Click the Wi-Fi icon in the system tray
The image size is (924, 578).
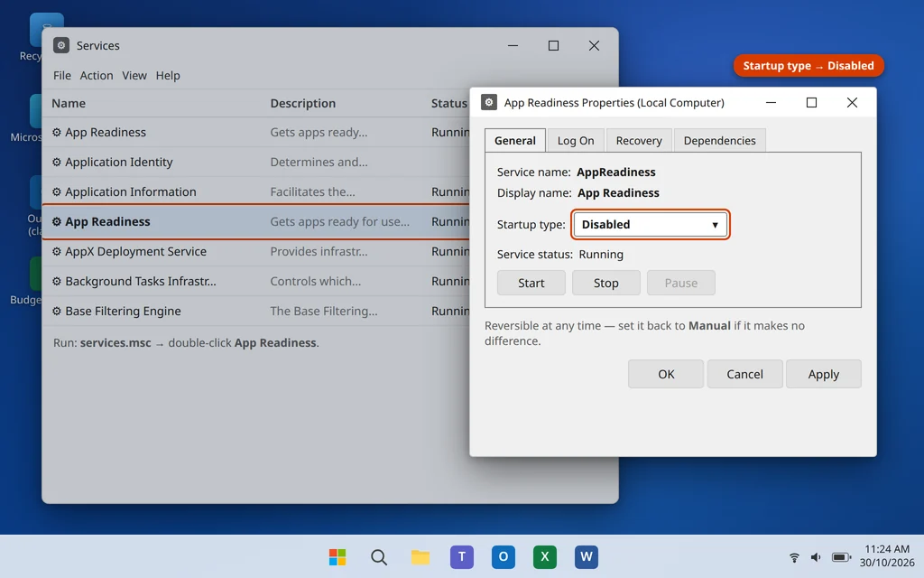(x=794, y=556)
